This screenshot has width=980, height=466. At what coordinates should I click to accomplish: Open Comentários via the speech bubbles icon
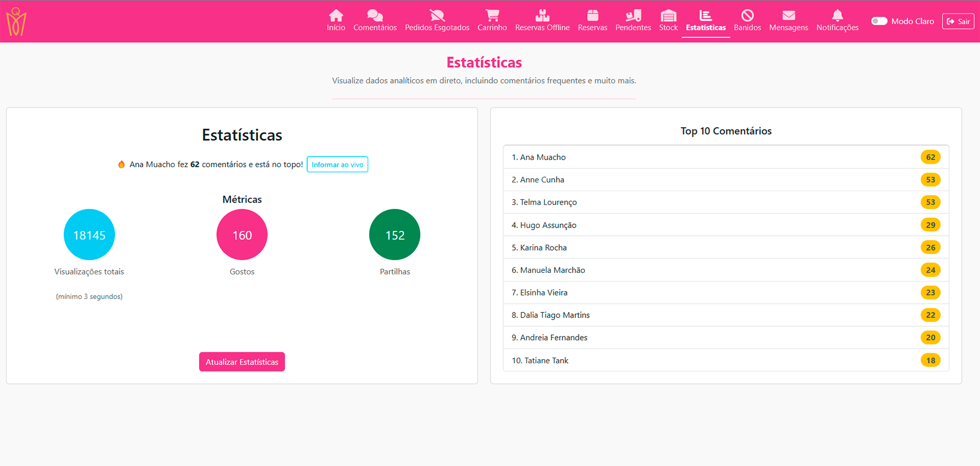(375, 15)
